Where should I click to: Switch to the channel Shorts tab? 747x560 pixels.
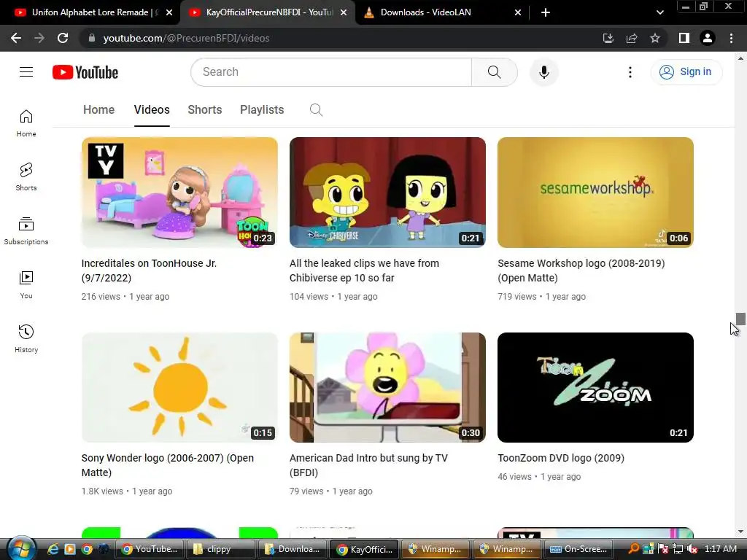(205, 109)
